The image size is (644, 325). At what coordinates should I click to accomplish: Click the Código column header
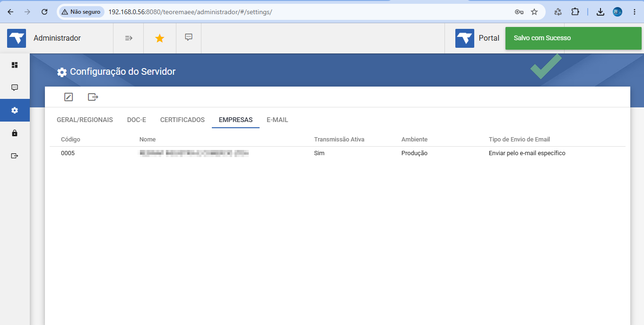point(70,140)
